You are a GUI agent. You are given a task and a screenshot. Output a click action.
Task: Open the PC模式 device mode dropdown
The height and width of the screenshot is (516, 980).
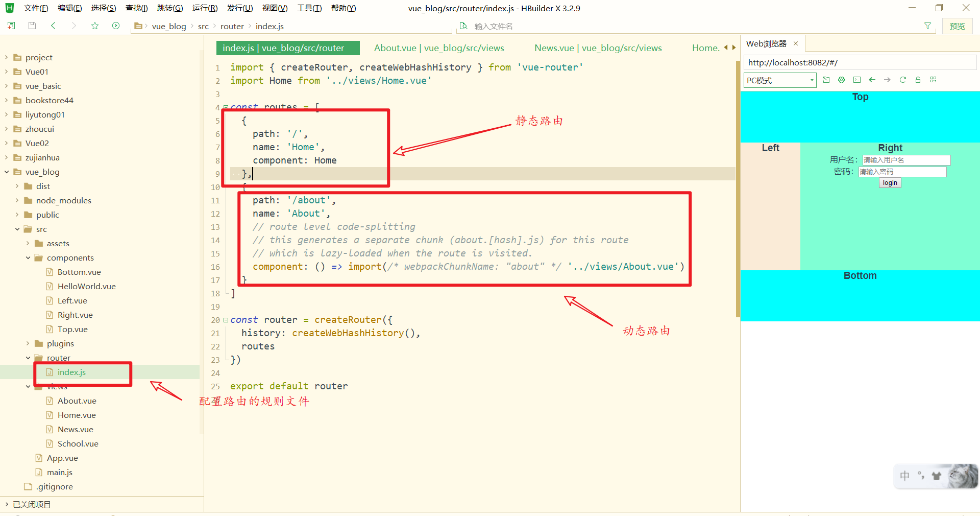(780, 80)
